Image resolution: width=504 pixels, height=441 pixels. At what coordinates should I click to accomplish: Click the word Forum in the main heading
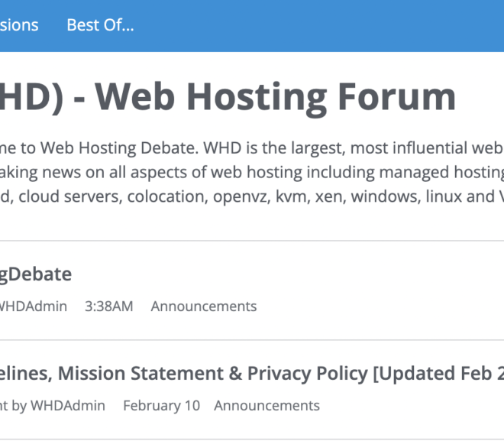(x=396, y=96)
